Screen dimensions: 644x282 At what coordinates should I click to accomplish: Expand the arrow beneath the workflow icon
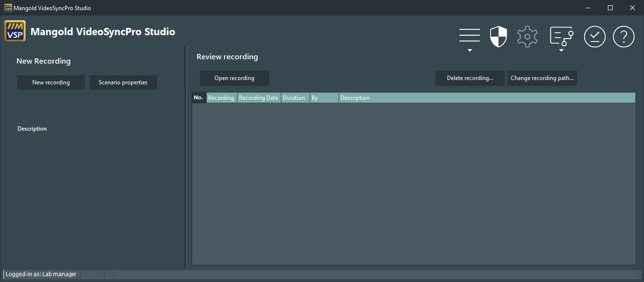561,50
